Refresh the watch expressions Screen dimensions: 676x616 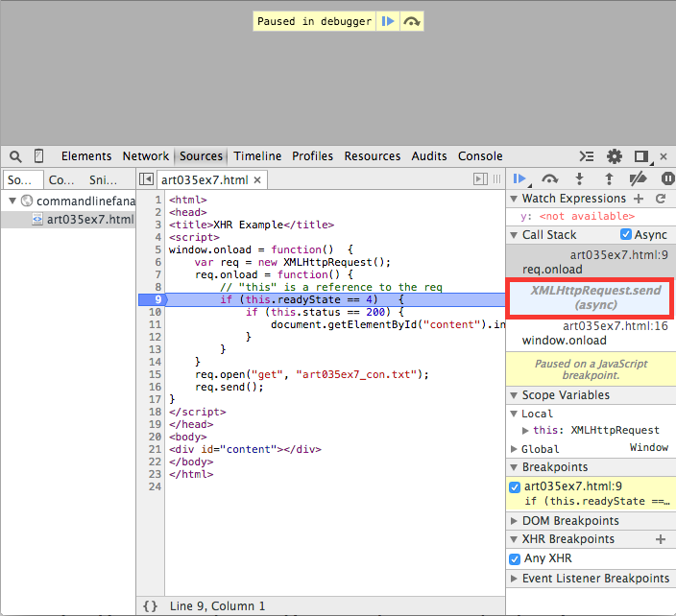(661, 199)
